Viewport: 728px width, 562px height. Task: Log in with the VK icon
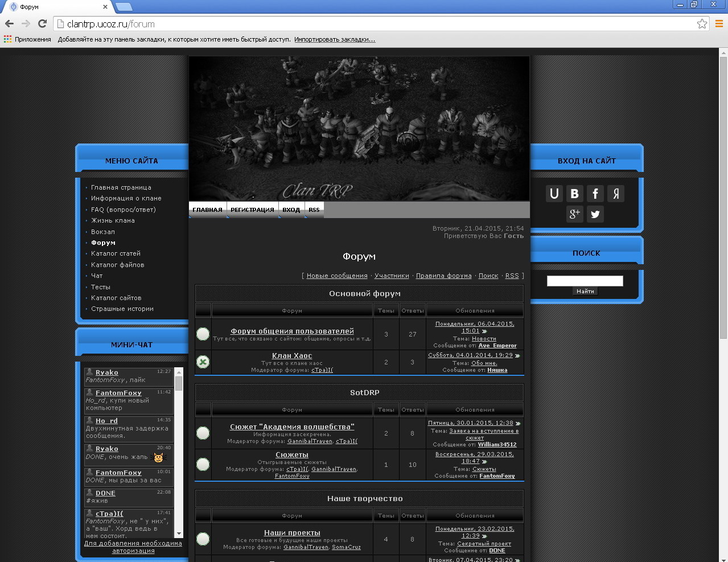click(574, 194)
